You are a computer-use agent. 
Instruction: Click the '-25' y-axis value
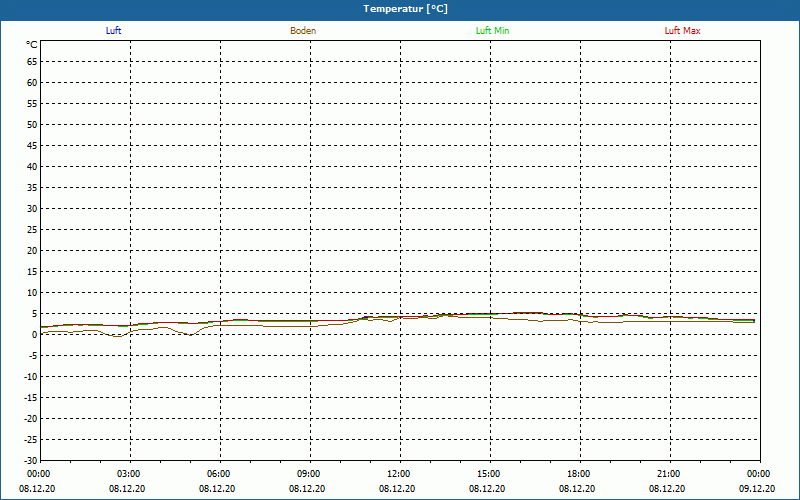(x=32, y=440)
